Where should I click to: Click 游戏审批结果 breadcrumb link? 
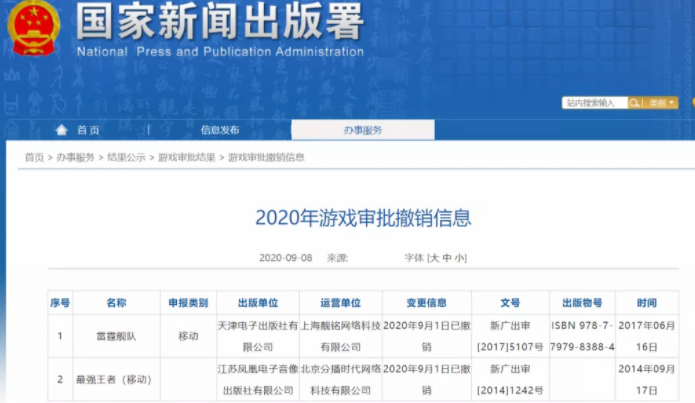(x=186, y=158)
